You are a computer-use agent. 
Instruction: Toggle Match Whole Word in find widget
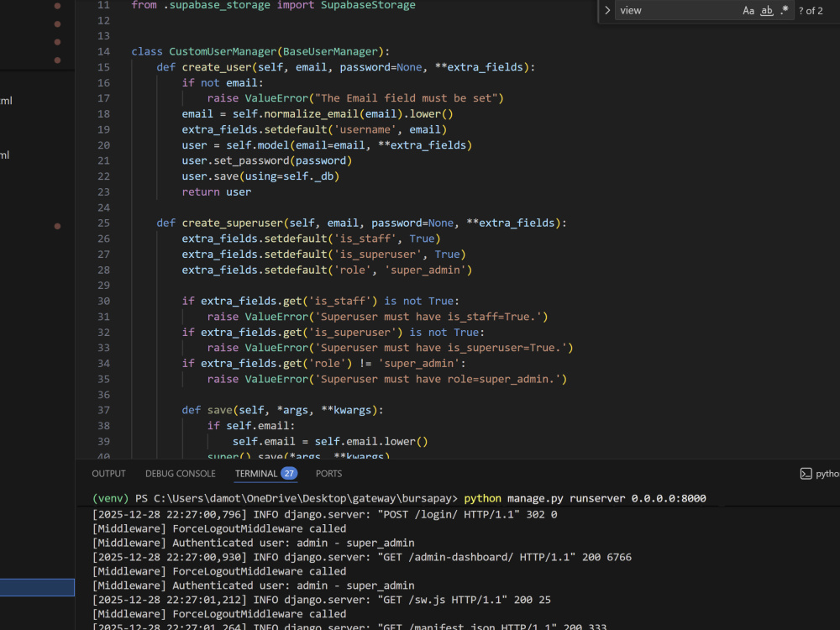click(767, 11)
